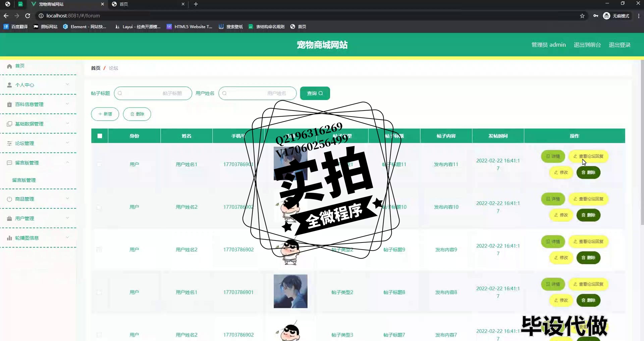The width and height of the screenshot is (644, 341).
Task: Close the second 首页 browser tab
Action: tap(183, 4)
